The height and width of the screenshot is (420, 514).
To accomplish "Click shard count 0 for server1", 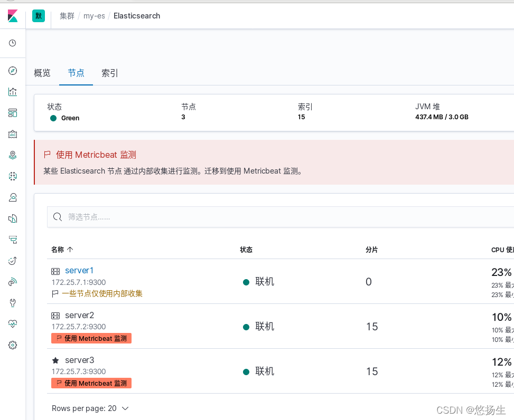I will (x=369, y=282).
